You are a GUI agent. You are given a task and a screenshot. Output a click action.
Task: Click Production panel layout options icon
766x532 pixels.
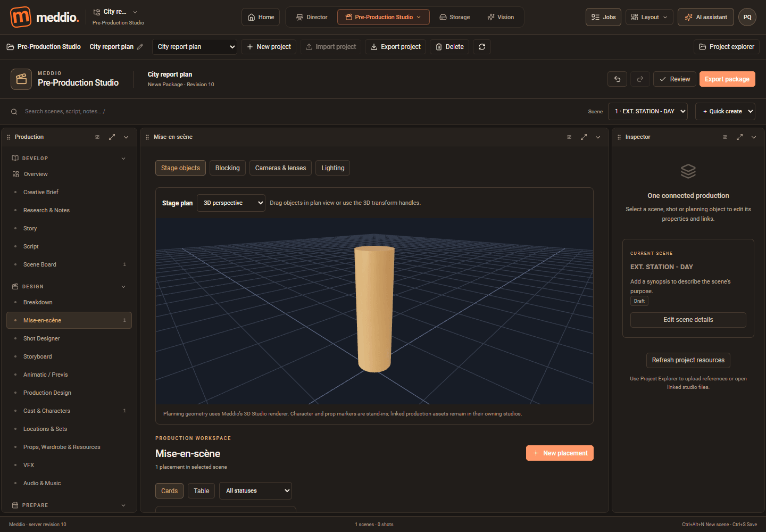point(97,137)
